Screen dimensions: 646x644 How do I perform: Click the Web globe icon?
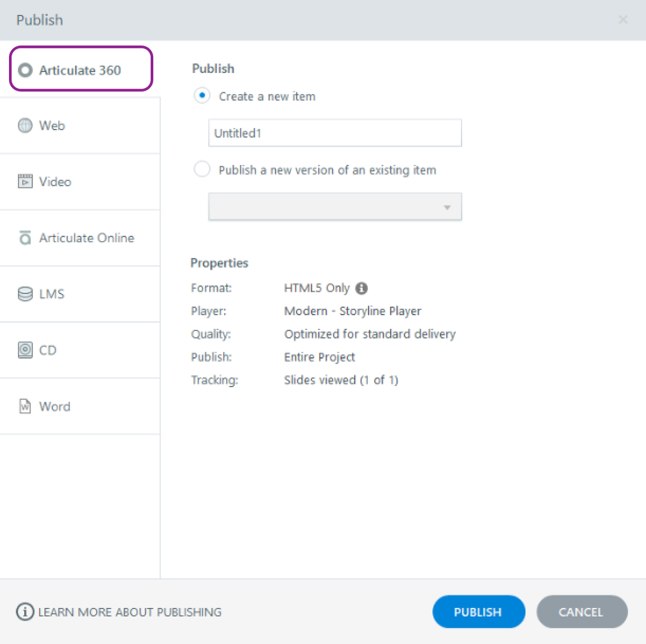point(25,126)
